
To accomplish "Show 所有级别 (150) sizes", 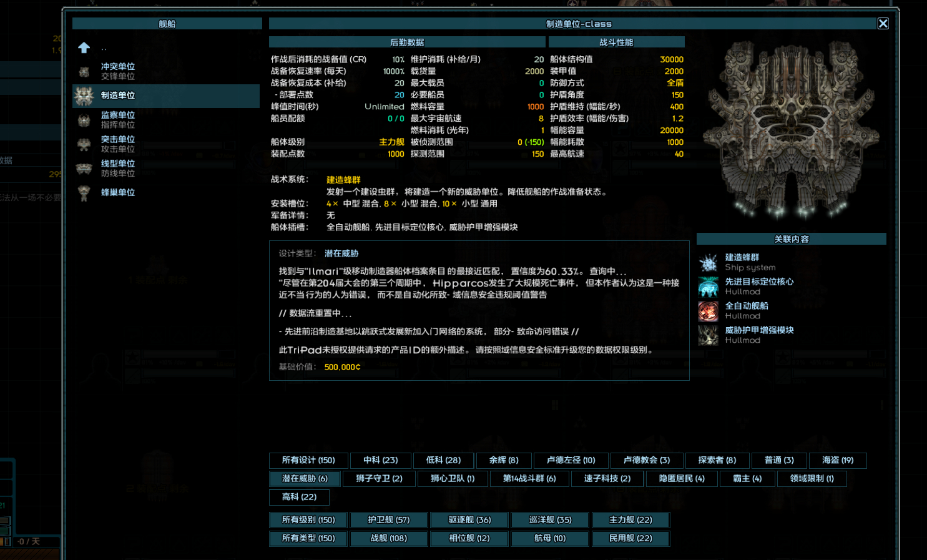I will (308, 520).
